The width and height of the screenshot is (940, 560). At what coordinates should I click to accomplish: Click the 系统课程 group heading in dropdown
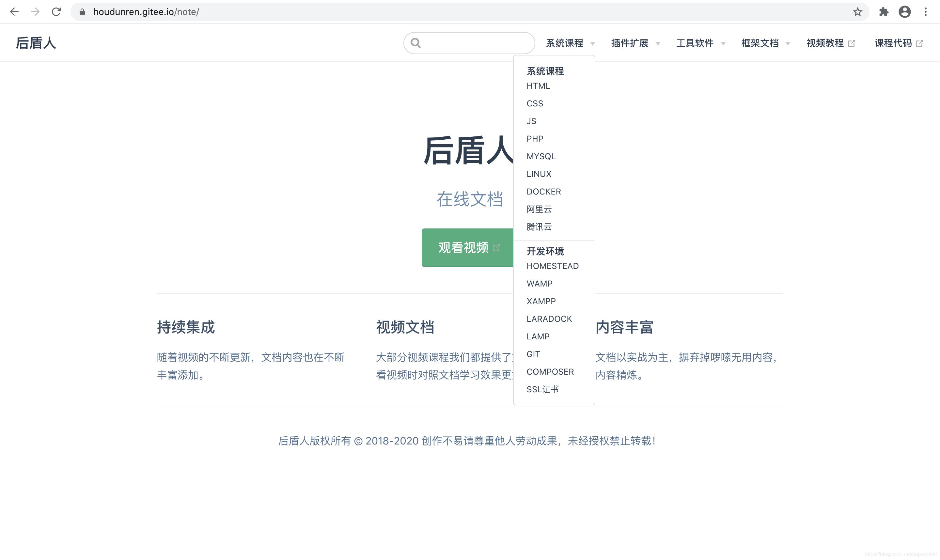(545, 71)
